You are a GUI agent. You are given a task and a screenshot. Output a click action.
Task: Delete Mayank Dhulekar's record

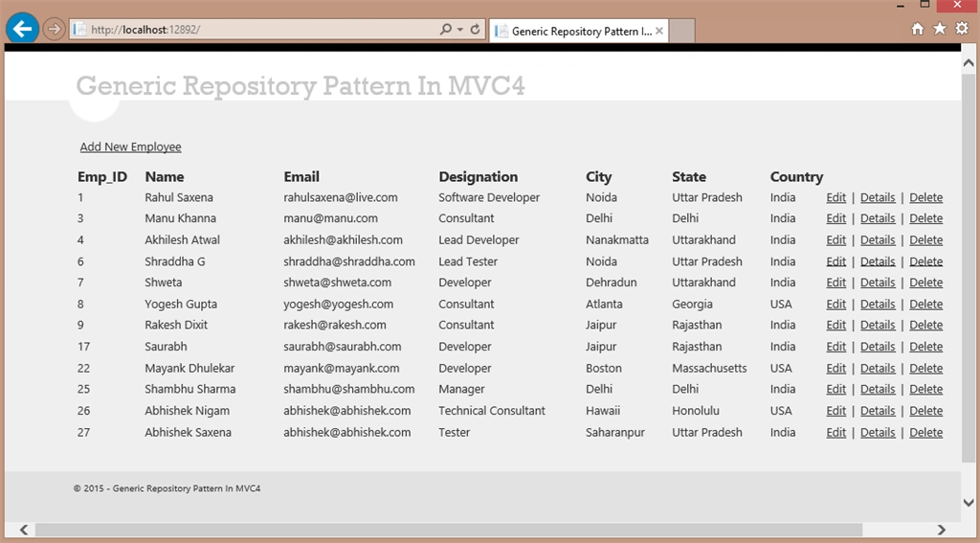pos(925,369)
